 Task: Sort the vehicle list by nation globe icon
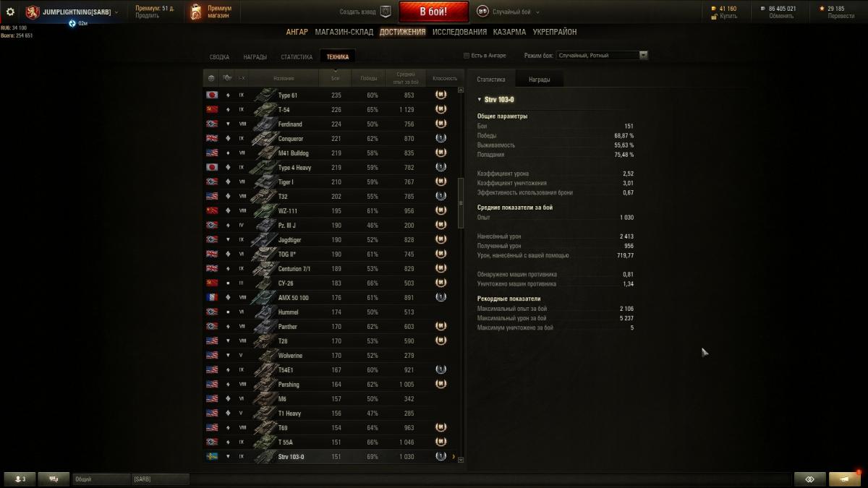211,78
